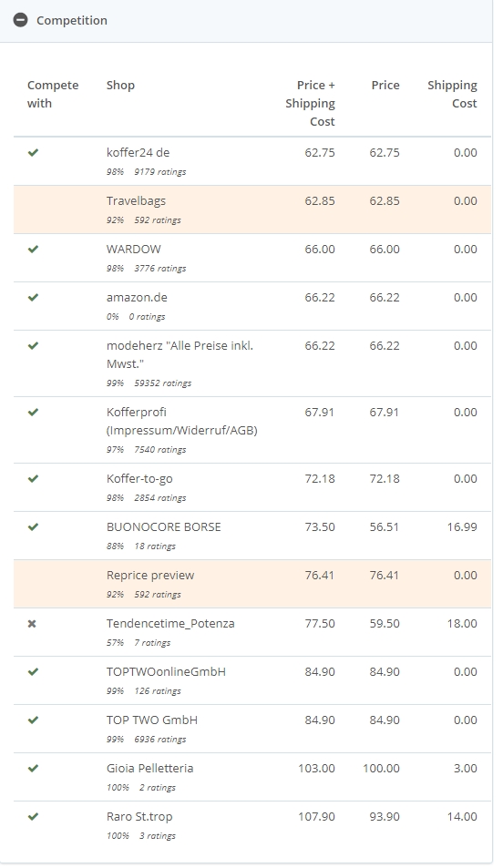The image size is (503, 868).
Task: Collapse the Competition panel minus icon
Action: click(20, 20)
